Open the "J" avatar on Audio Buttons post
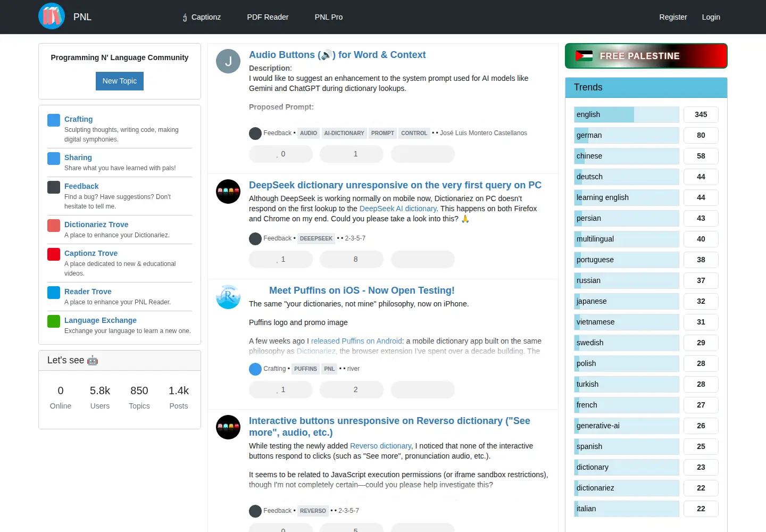766x532 pixels. click(x=228, y=61)
